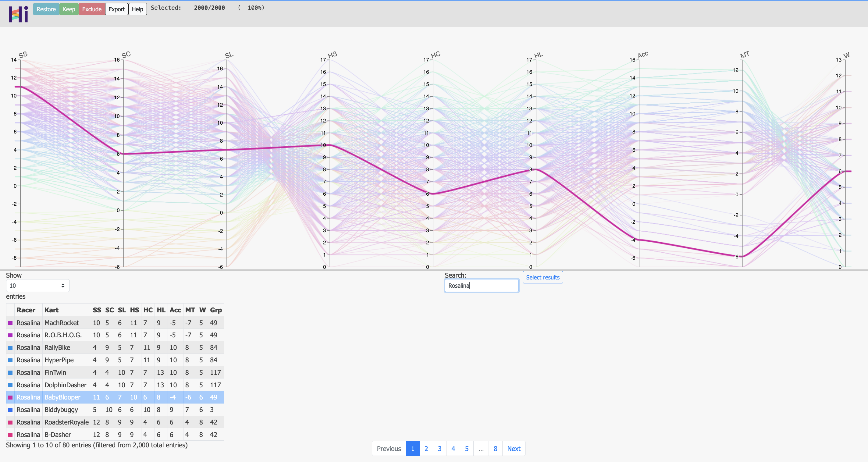Click the blue swatch beside Biddybuggy row
868x462 pixels.
(10, 410)
